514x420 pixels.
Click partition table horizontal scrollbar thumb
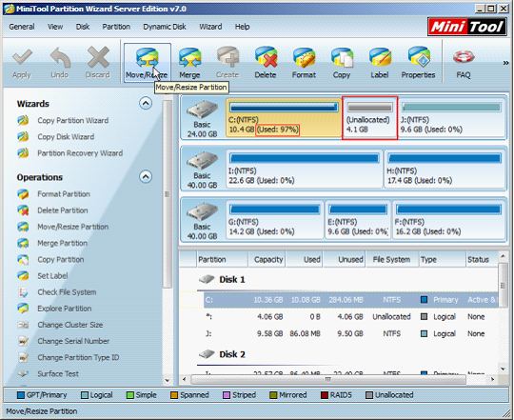point(328,379)
